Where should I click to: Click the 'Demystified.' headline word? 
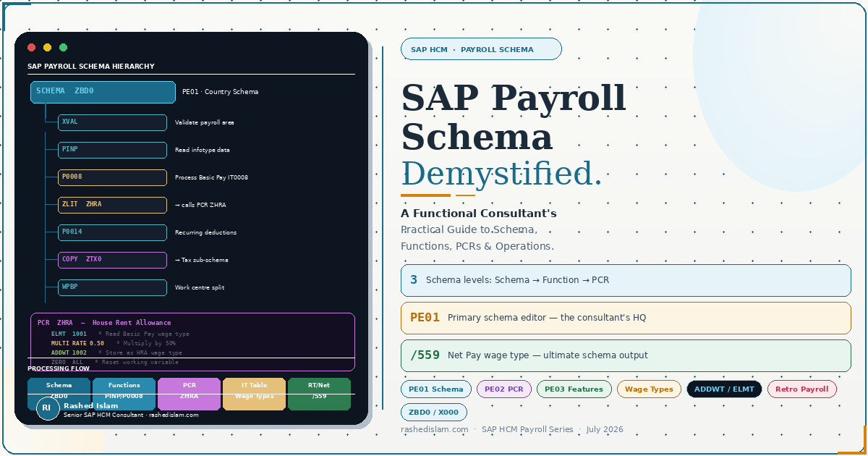(501, 174)
